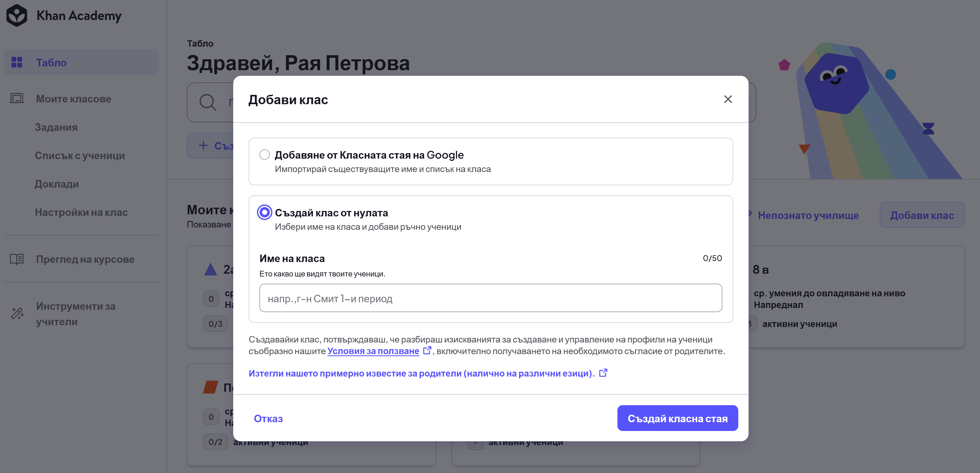Select Създай клас от нулата radio button
This screenshot has height=473, width=980.
pyautogui.click(x=264, y=212)
